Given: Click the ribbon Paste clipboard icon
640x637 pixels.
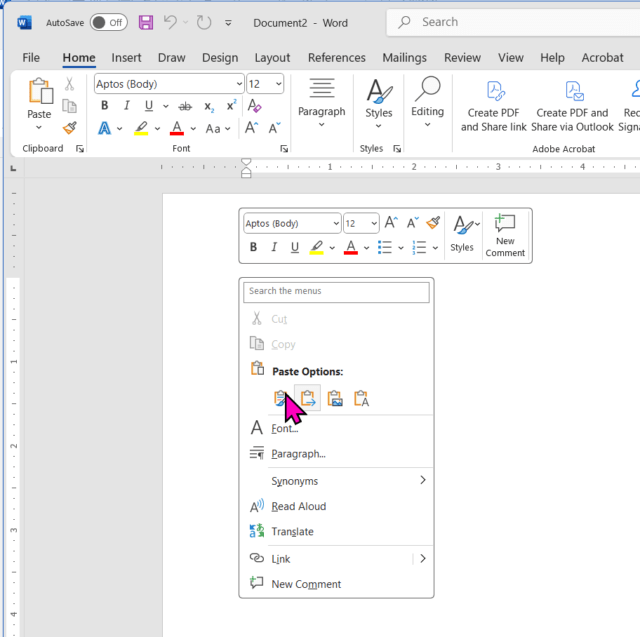Looking at the screenshot, I should point(40,91).
